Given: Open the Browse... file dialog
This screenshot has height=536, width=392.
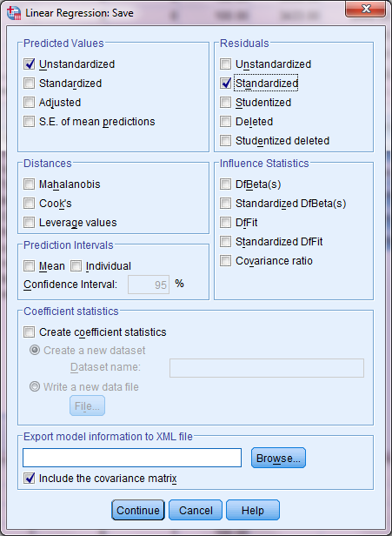Looking at the screenshot, I should point(278,458).
